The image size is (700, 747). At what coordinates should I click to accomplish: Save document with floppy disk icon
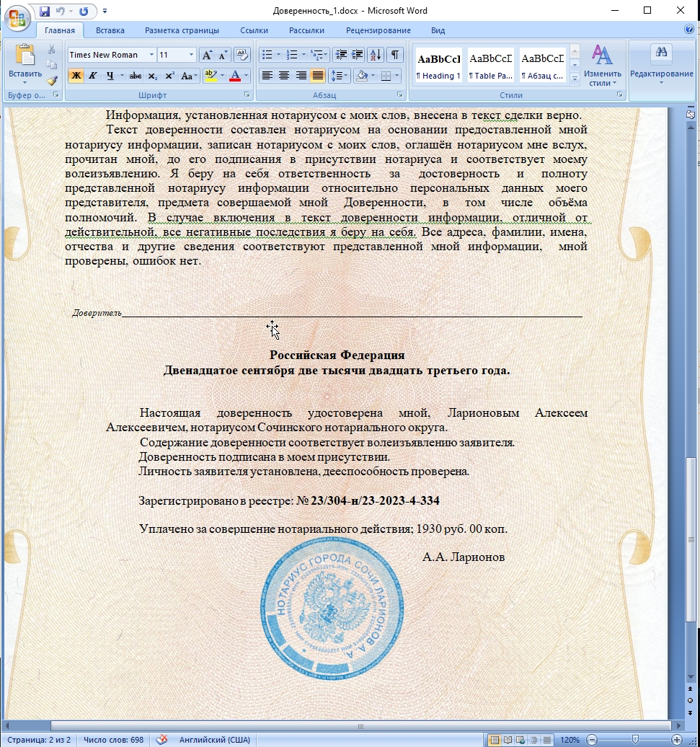click(x=44, y=11)
